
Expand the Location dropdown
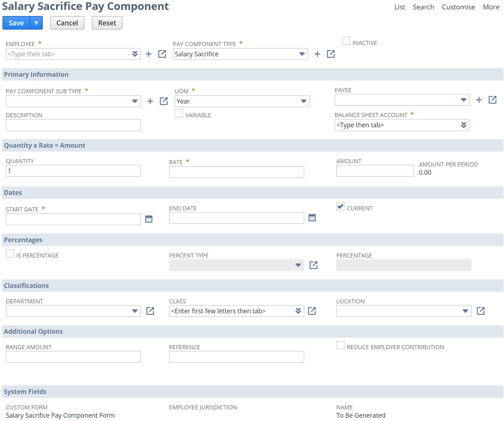[465, 311]
